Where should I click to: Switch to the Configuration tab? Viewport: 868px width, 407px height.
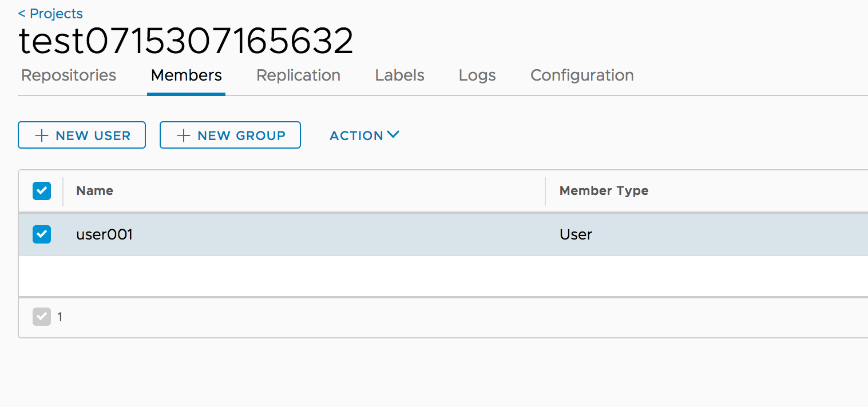[582, 75]
